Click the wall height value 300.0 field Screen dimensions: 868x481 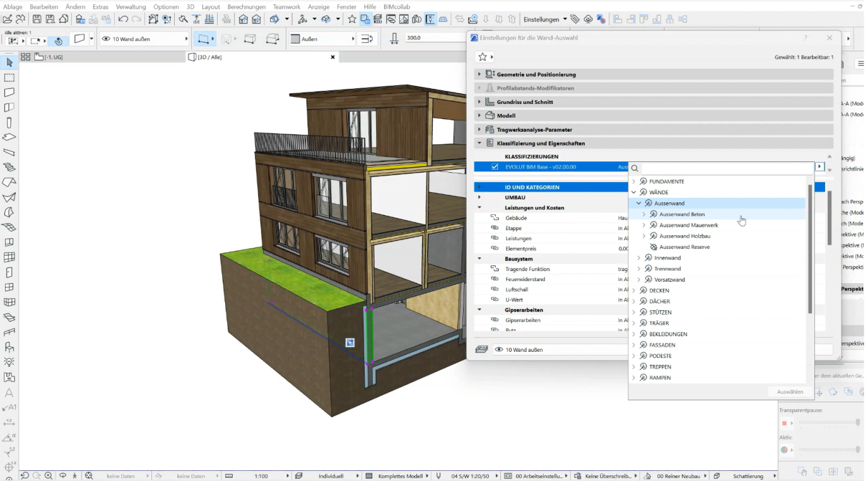coord(435,39)
